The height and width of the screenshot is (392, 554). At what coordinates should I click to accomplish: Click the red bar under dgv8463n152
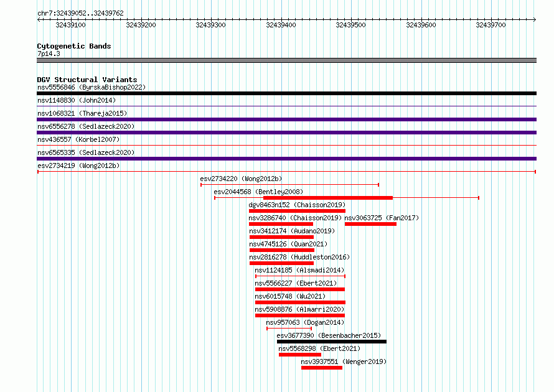[x=297, y=211]
